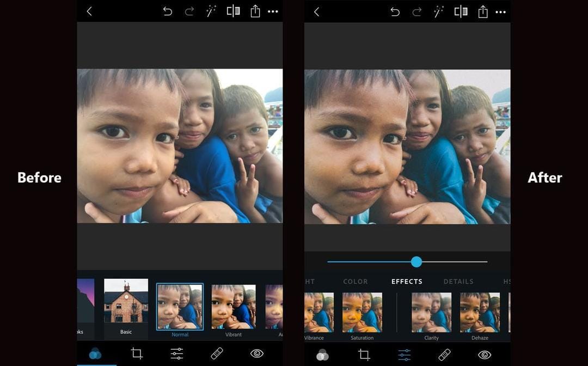This screenshot has width=588, height=366.
Task: Tap the split compare icon in Before screen
Action: 233,11
